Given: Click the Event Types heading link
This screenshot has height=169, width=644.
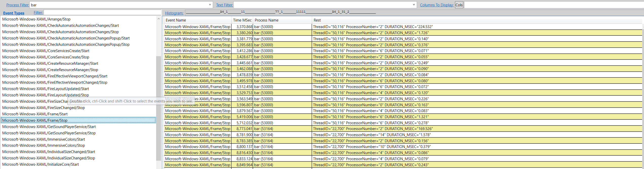Looking at the screenshot, I should click(x=14, y=13).
